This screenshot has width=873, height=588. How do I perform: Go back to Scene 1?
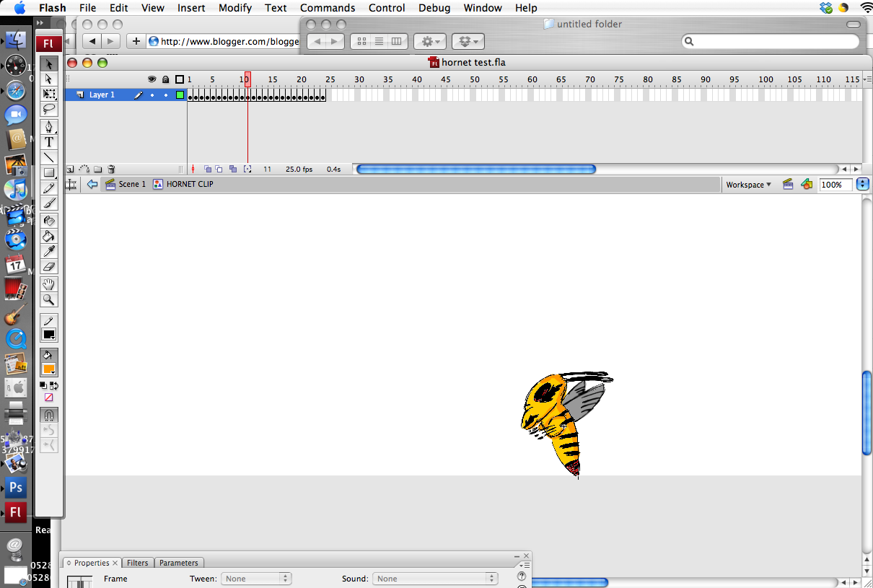pos(126,184)
